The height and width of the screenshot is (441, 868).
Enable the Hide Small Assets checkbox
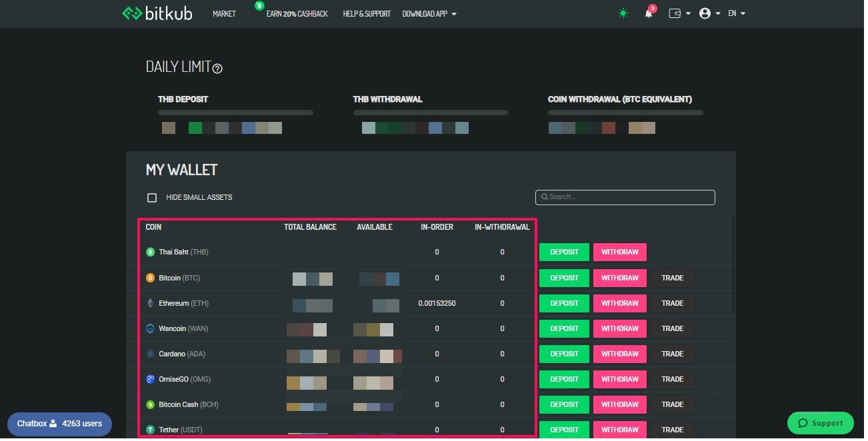(152, 197)
